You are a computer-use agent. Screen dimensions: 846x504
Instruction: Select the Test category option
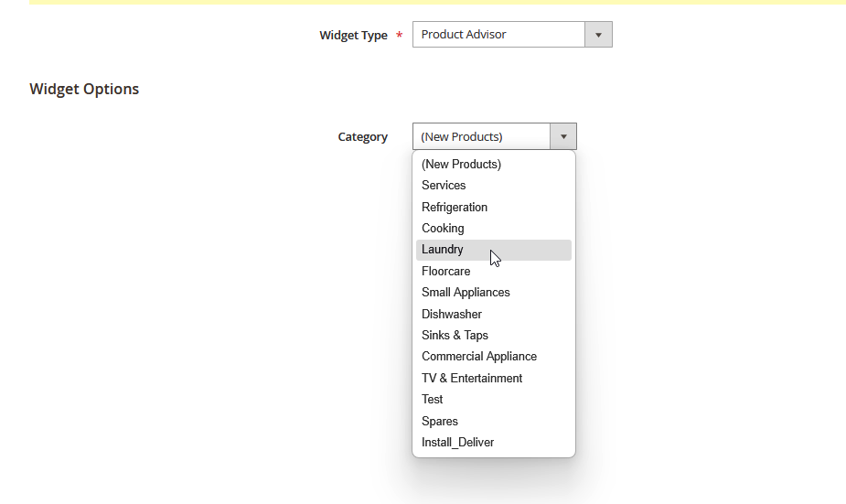click(x=433, y=400)
